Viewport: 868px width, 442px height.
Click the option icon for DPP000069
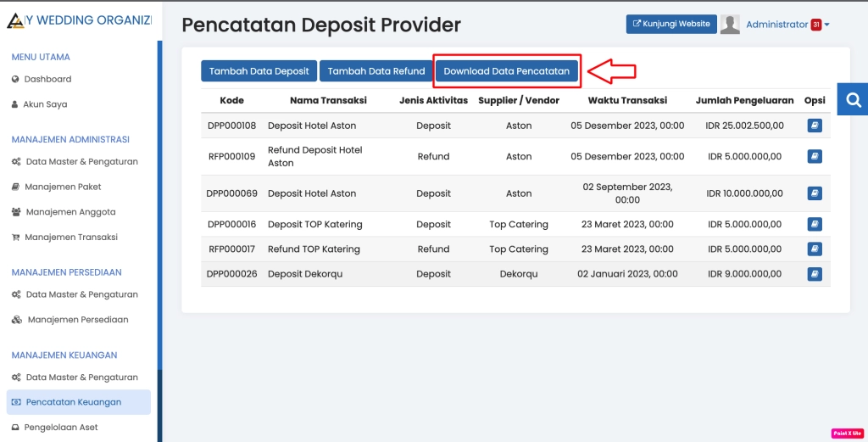(x=814, y=193)
